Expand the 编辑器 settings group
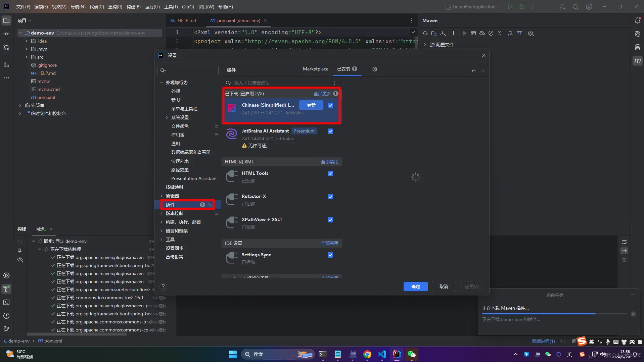Screen dimensions: 644x362 click(x=162, y=196)
